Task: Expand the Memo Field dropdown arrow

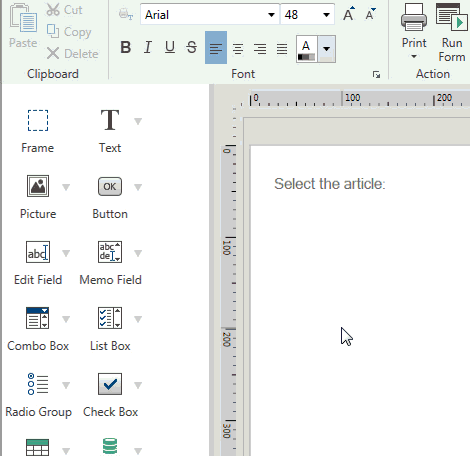Action: pos(138,253)
